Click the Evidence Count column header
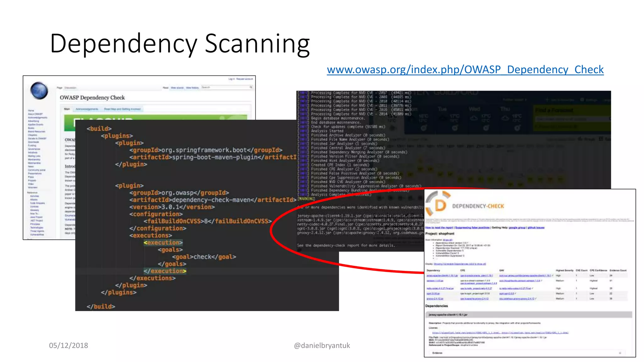The height and width of the screenshot is (362, 644). click(x=618, y=270)
